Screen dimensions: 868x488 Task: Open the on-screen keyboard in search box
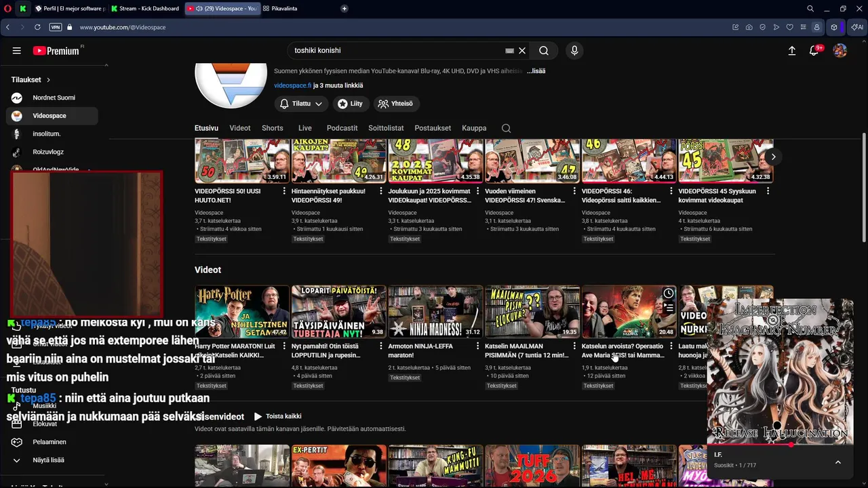click(x=510, y=51)
